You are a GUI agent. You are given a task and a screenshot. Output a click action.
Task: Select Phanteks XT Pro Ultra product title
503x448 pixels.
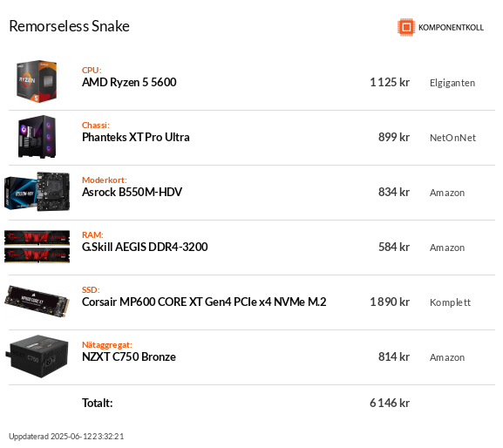(x=136, y=137)
